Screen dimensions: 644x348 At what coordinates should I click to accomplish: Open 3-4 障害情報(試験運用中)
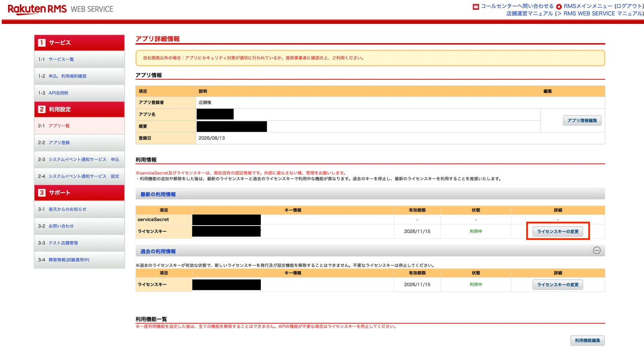(79, 260)
